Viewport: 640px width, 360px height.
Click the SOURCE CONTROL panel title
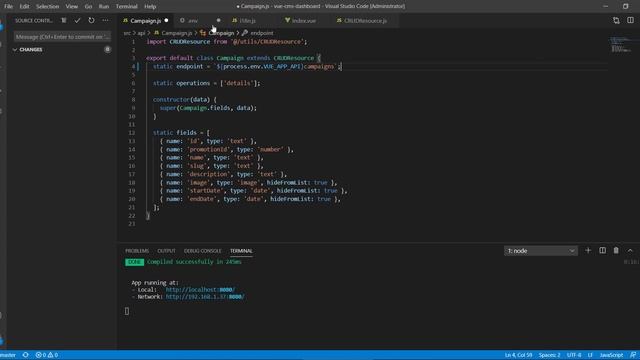click(x=34, y=20)
